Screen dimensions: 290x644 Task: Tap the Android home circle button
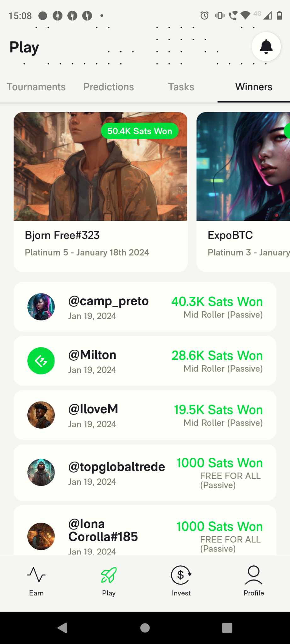(x=145, y=628)
